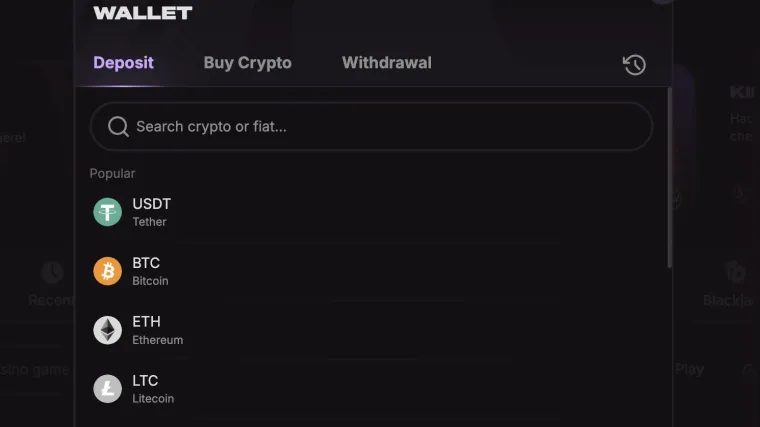The height and width of the screenshot is (427, 760).
Task: Pick the ETH ticker label
Action: tap(146, 322)
